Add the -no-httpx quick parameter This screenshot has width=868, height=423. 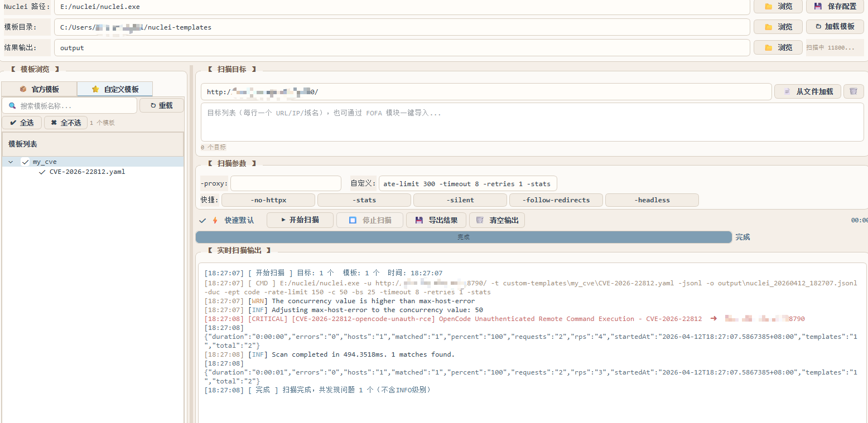coord(268,200)
